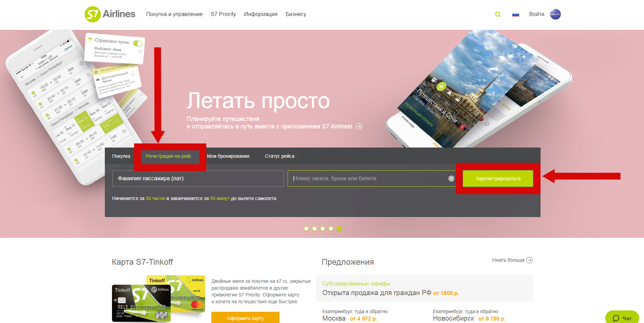Open the Бизнесу menu
The width and height of the screenshot is (644, 323).
pyautogui.click(x=296, y=14)
